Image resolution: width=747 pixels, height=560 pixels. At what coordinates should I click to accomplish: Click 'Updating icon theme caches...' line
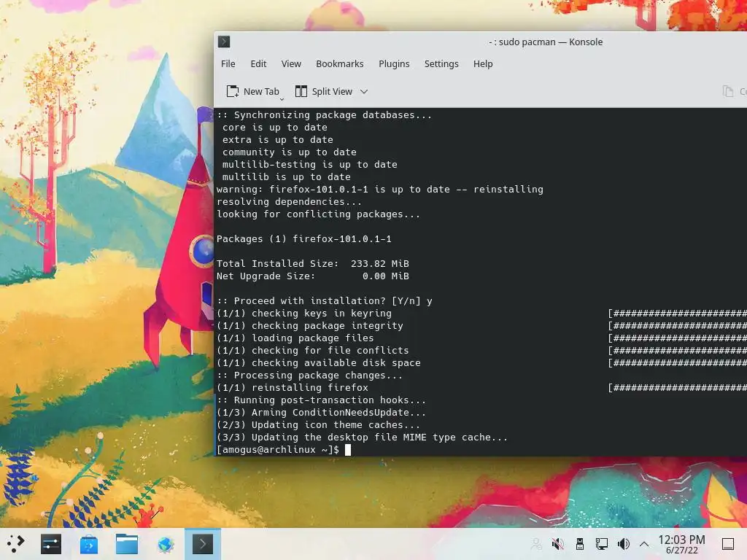point(318,425)
